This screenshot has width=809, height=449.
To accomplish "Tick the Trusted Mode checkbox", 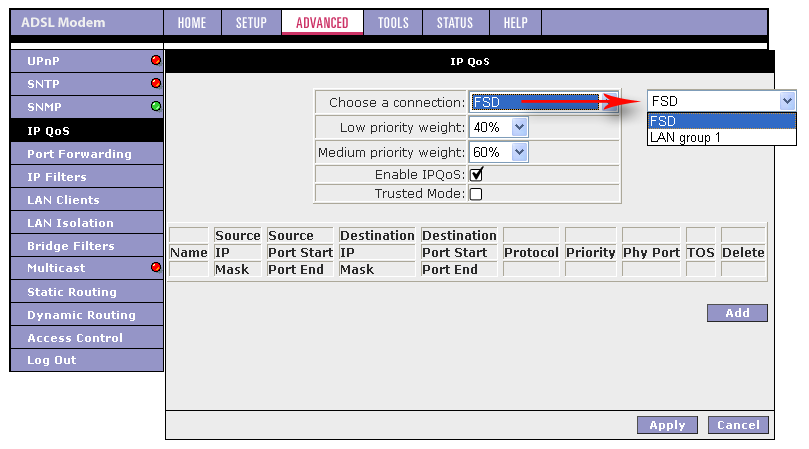I will 476,194.
